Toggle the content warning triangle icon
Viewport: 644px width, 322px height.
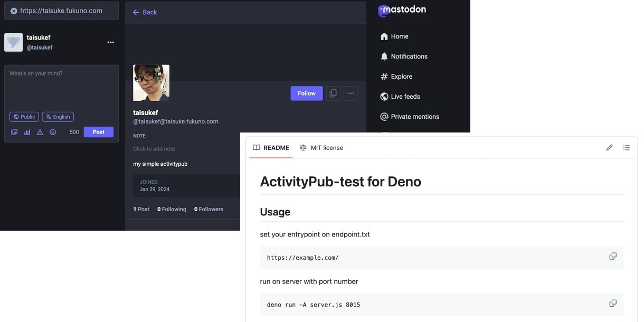40,132
